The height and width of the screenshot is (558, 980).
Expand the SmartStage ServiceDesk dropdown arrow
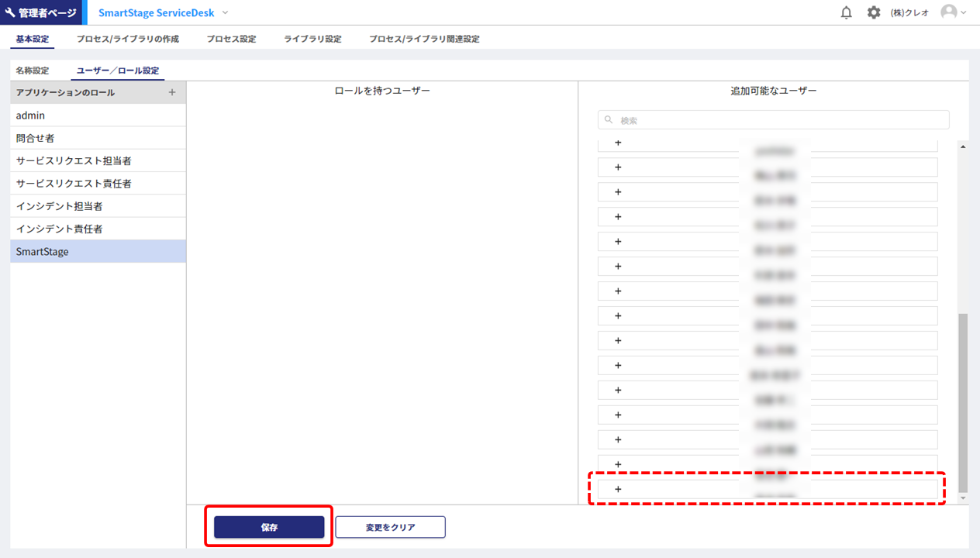coord(226,13)
